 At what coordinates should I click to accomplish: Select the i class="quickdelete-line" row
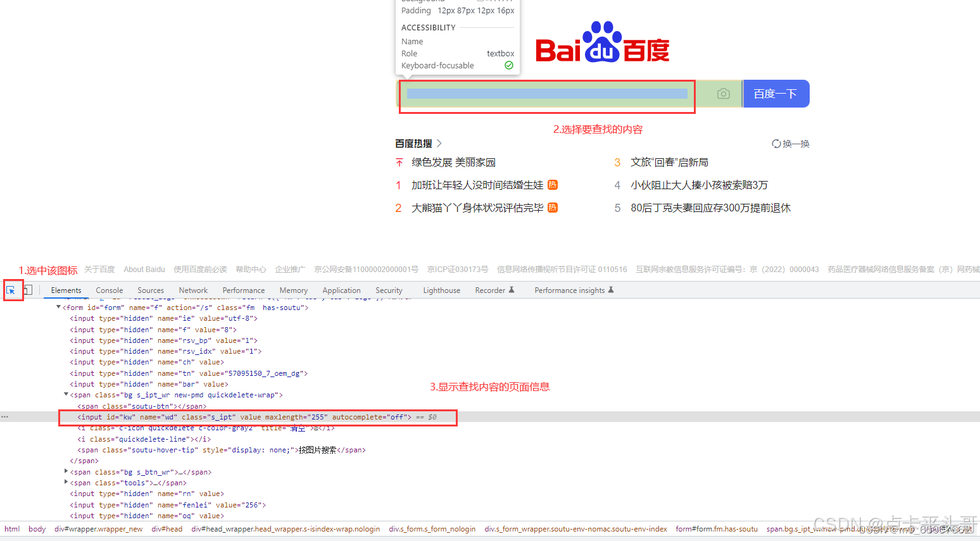coord(144,439)
